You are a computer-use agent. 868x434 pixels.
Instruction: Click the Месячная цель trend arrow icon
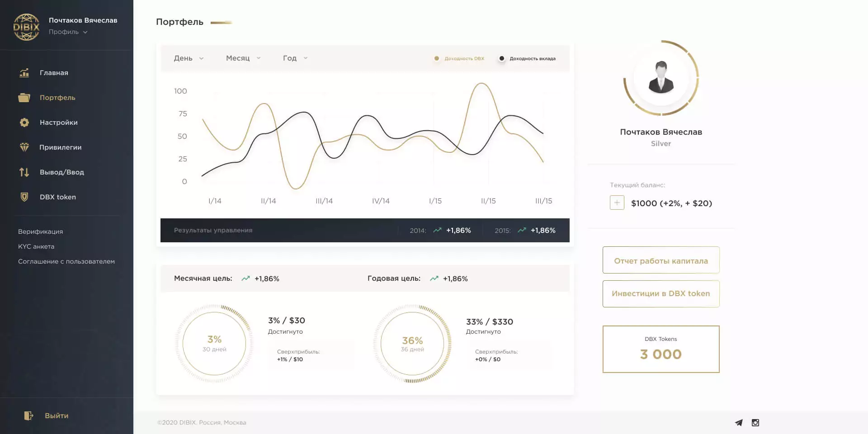[x=245, y=278]
